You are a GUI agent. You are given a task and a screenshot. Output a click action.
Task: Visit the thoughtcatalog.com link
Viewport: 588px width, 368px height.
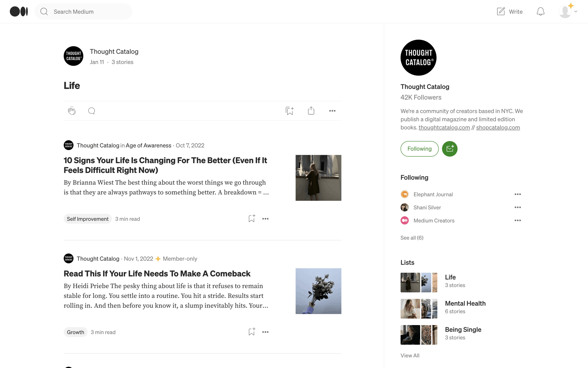pyautogui.click(x=444, y=127)
